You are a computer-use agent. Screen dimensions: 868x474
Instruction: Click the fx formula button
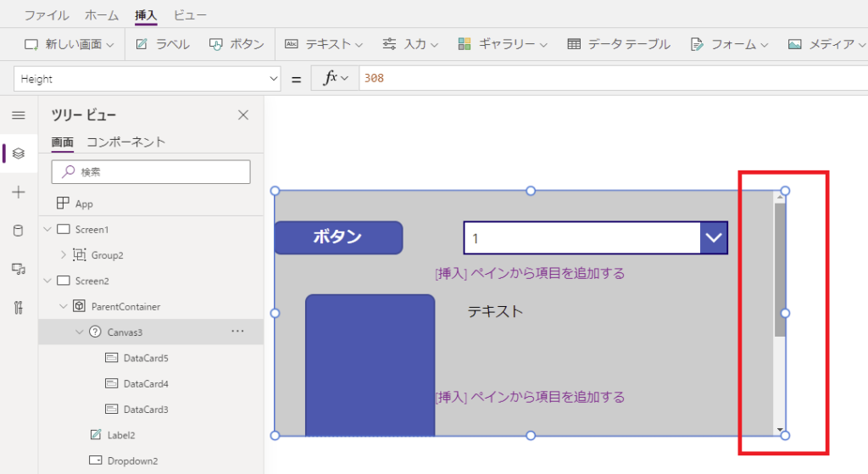(x=336, y=78)
